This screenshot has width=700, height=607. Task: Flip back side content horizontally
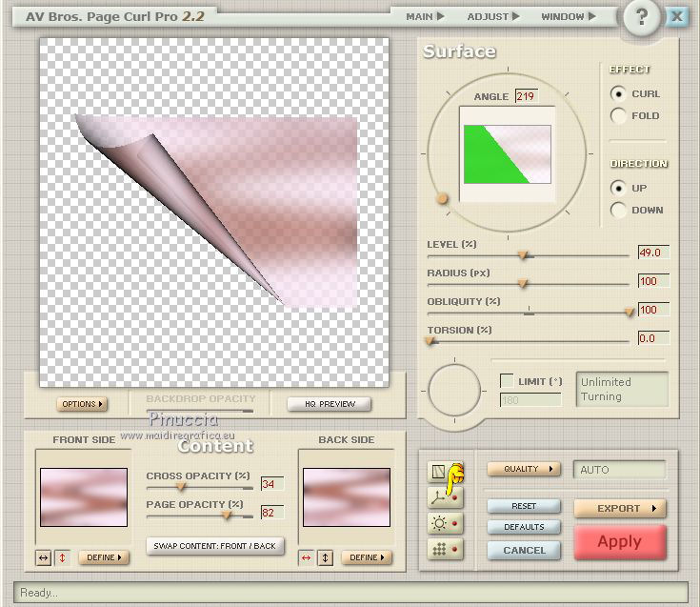(x=307, y=557)
